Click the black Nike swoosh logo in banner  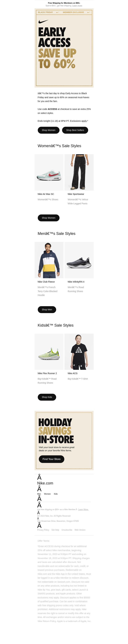point(43,22)
